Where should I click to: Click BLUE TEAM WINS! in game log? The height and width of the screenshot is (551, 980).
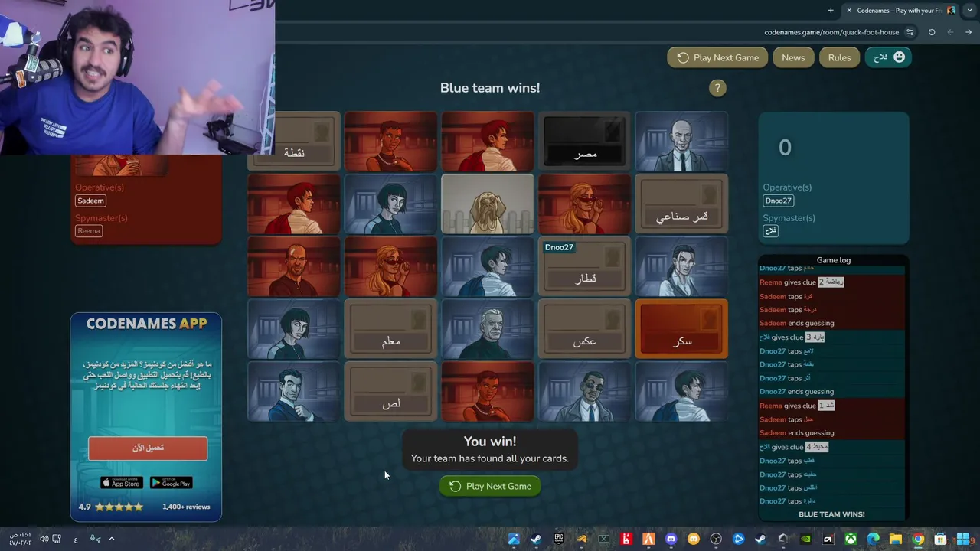(831, 514)
